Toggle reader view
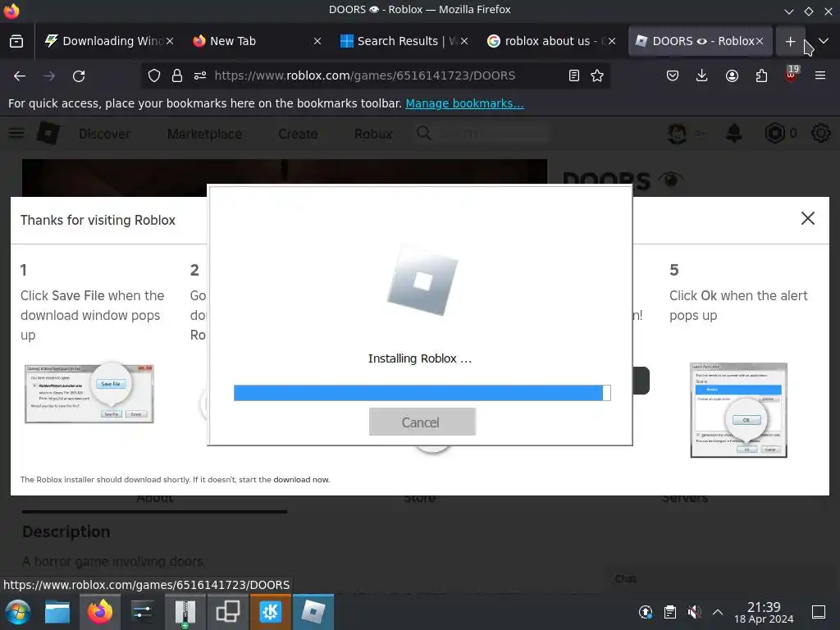Screen dimensions: 840x630 tap(573, 76)
